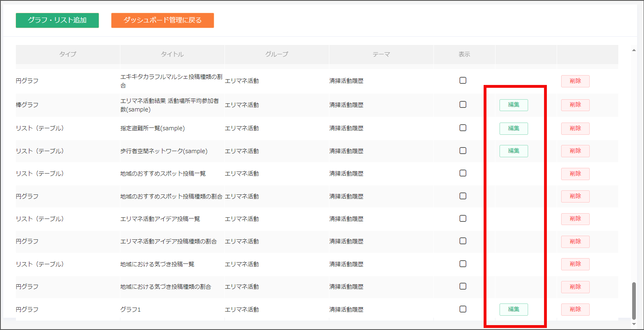Screen dimensions: 644x330
Task: Delete 地域における気づき投稿種類の割合 row
Action: (x=575, y=287)
